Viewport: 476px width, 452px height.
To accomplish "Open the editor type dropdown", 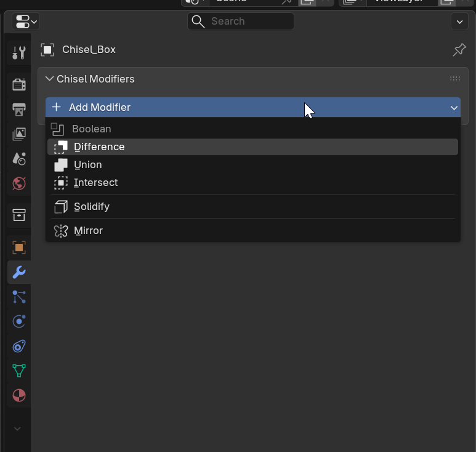I will pos(26,22).
